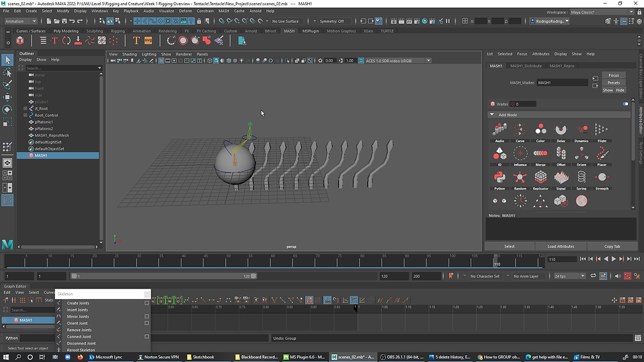Click the Hide button in Attribute Editor
This screenshot has height=362, width=644.
[x=620, y=90]
